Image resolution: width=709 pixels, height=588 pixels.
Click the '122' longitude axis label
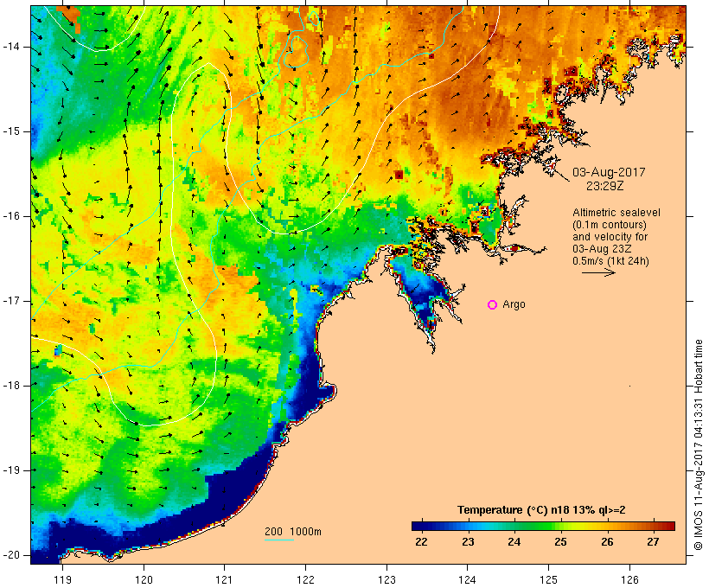tap(305, 579)
